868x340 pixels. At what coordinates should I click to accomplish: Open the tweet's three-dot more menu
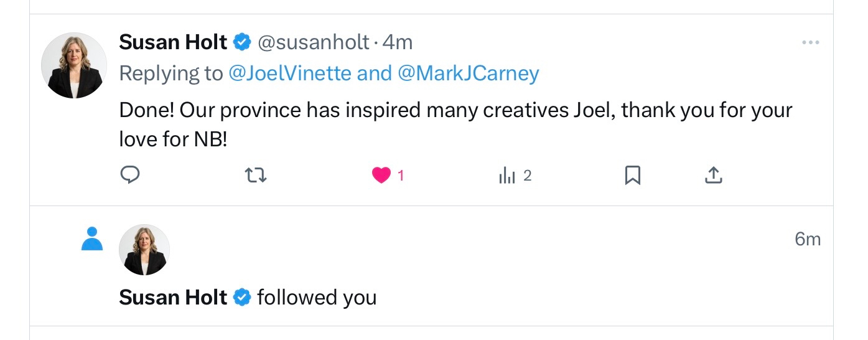810,42
